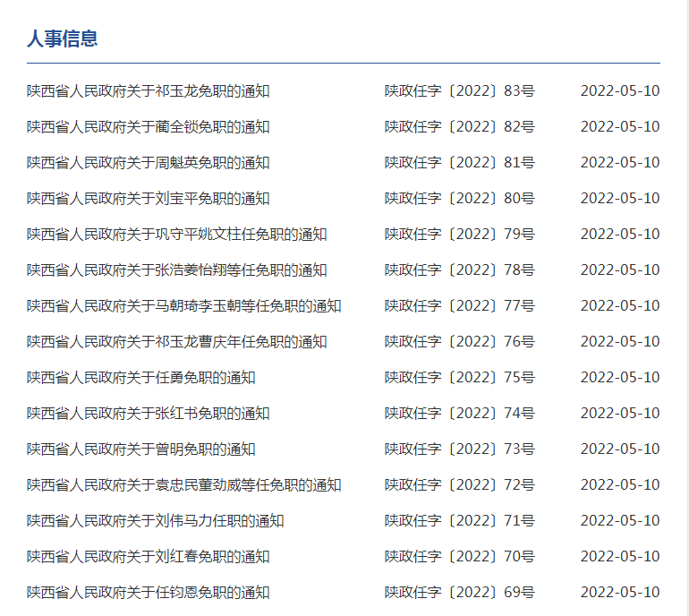The width and height of the screenshot is (689, 616).
Task: Open the 任钧恩免职 notice link
Action: click(148, 593)
